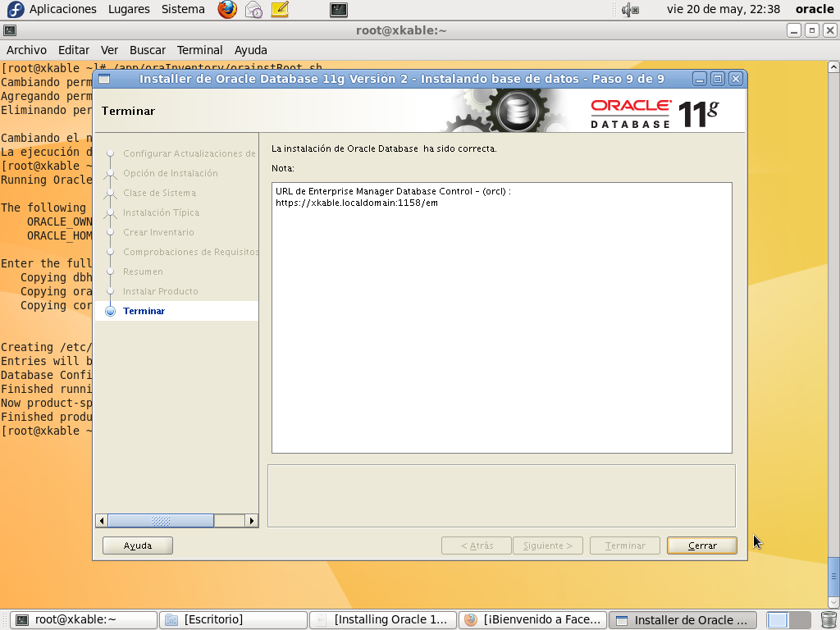This screenshot has height=630, width=840.
Task: Select the Configurar Actualizaciones step
Action: [x=189, y=153]
